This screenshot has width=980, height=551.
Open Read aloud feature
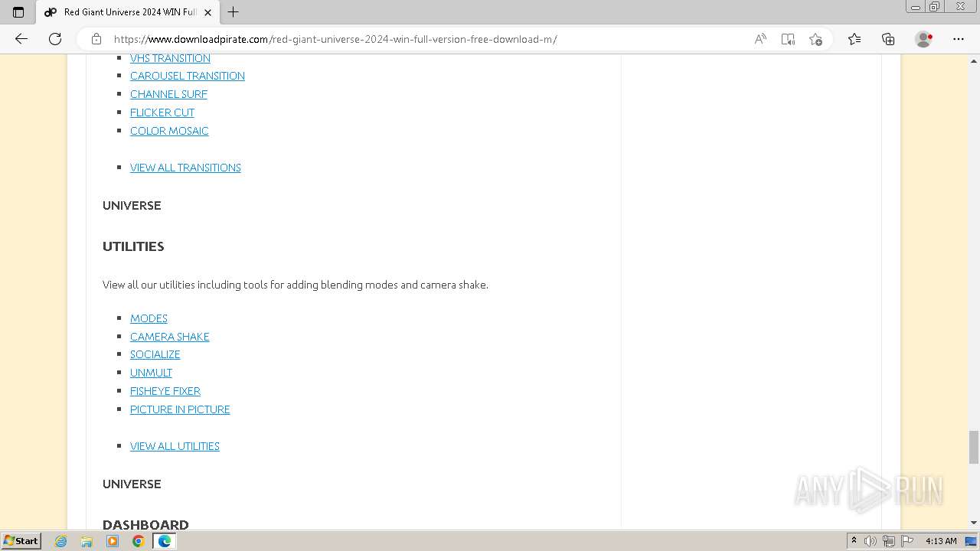click(x=760, y=39)
